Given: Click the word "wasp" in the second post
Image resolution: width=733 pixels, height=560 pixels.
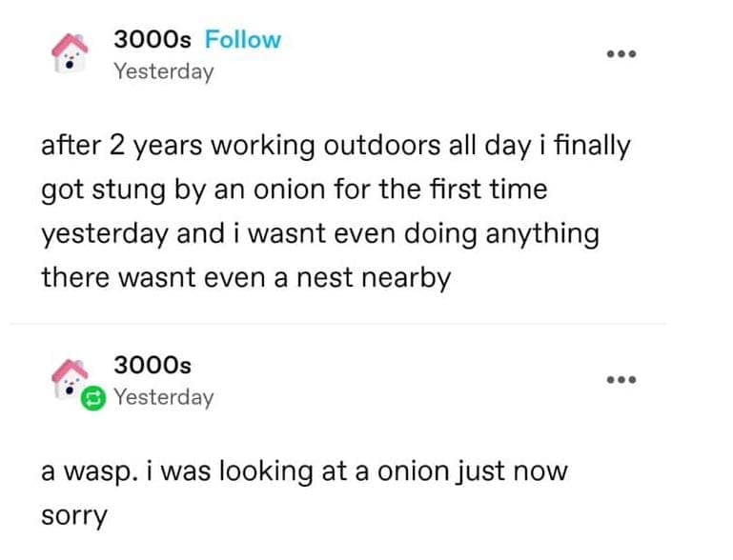Looking at the screenshot, I should coord(92,472).
